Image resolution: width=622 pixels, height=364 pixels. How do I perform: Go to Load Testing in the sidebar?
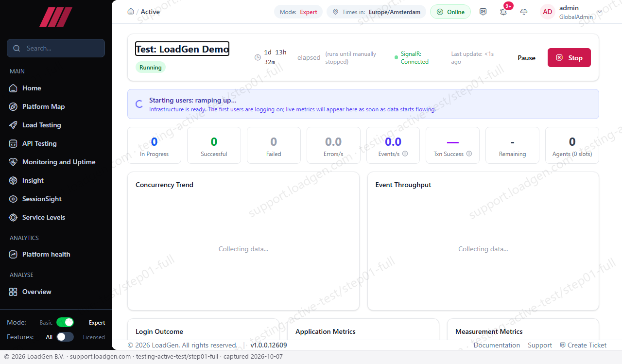click(56, 125)
